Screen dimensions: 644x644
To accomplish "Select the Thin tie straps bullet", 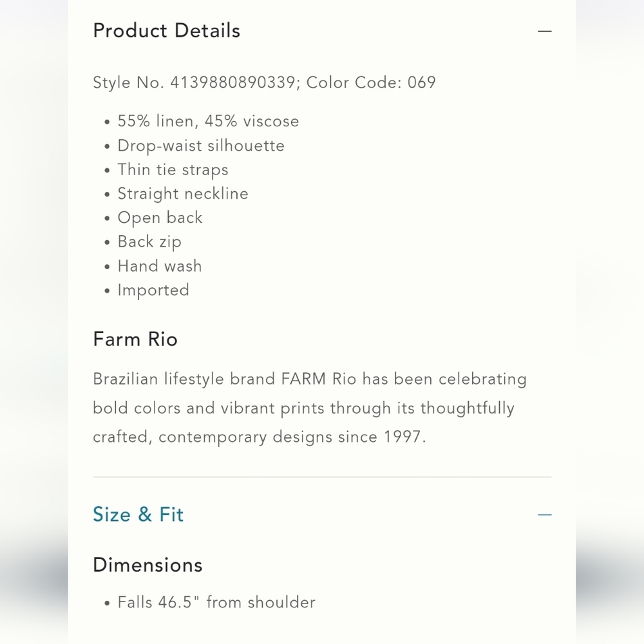I will click(x=173, y=170).
